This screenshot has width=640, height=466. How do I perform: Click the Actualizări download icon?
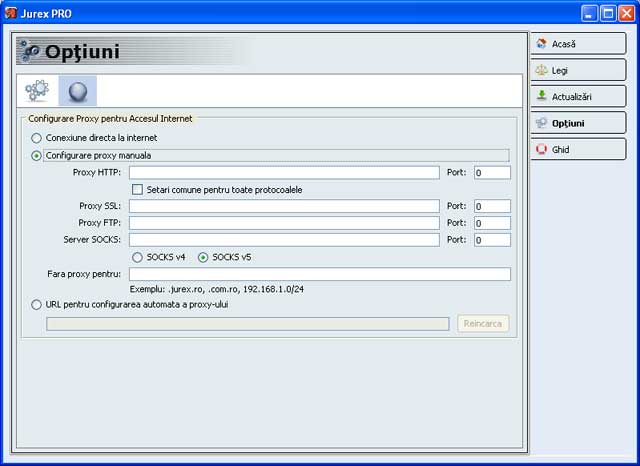542,96
